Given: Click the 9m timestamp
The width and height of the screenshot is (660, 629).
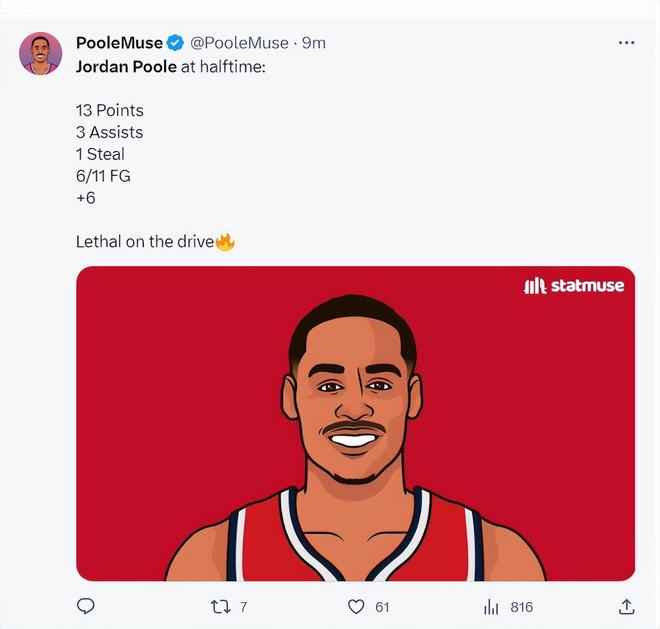Looking at the screenshot, I should coord(314,43).
